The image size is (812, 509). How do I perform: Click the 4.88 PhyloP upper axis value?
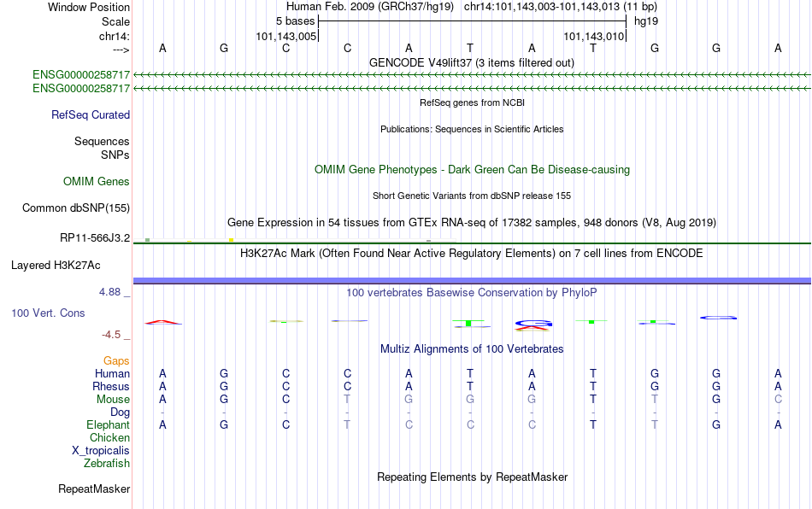[109, 292]
